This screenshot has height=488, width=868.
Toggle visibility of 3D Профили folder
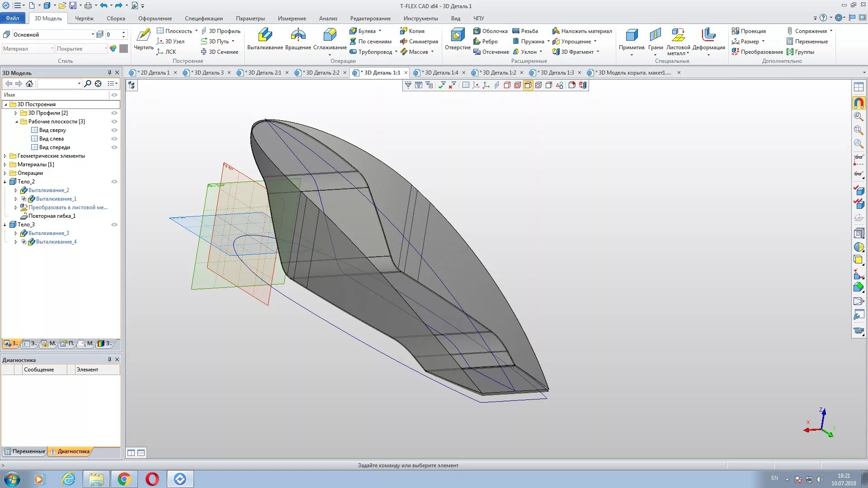tap(114, 113)
